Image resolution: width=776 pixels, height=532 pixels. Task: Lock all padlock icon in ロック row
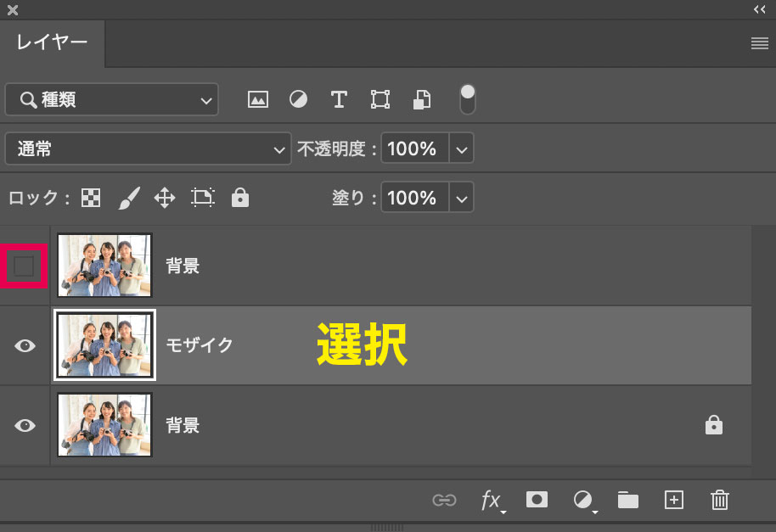coord(240,198)
